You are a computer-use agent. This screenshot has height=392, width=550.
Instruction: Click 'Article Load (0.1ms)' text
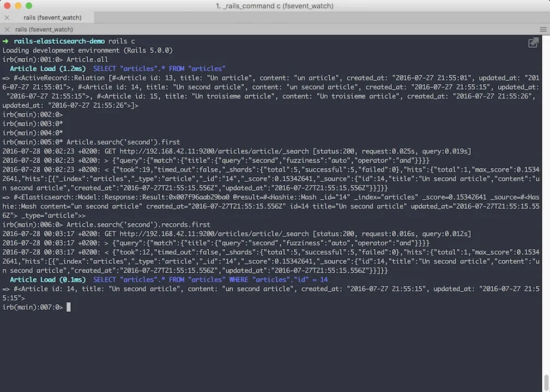click(x=48, y=279)
